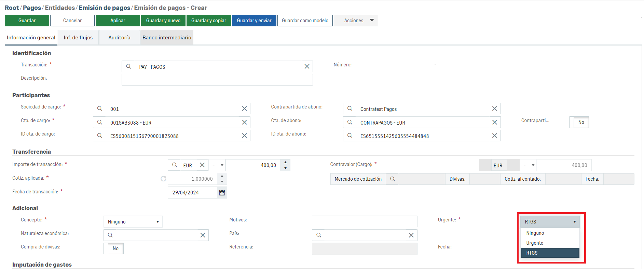Open the Banco intermediario tab
Screen dimensions: 644x269
click(167, 38)
